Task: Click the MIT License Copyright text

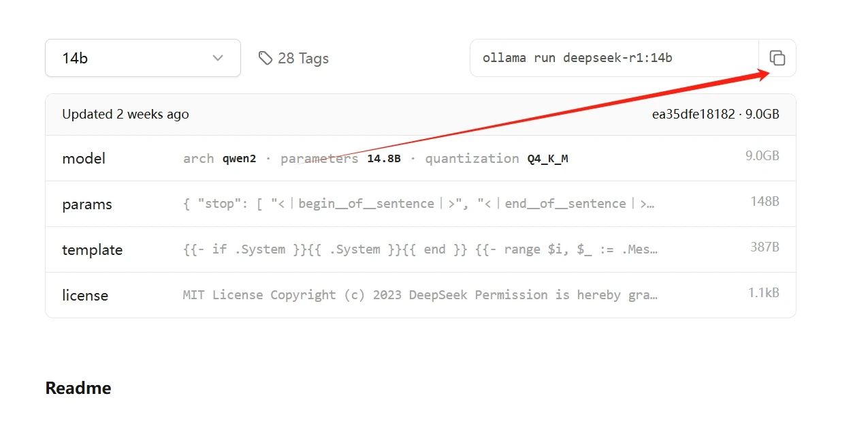Action: click(421, 295)
